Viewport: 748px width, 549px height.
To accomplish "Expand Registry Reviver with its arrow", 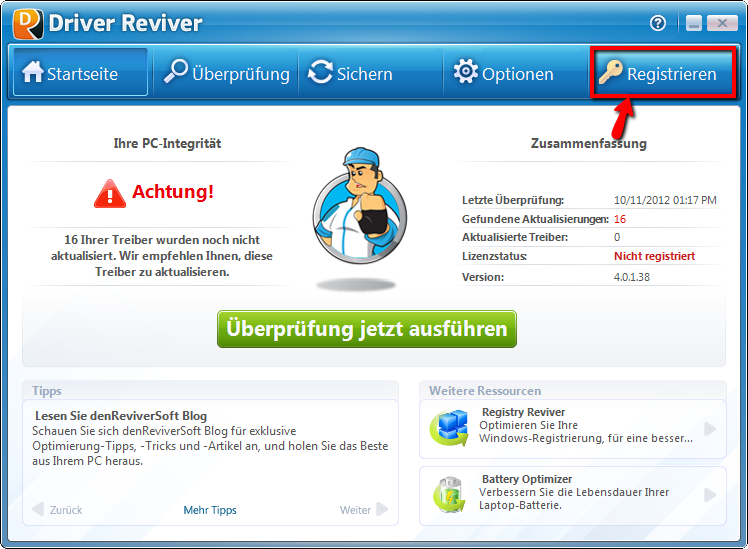I will (x=710, y=429).
